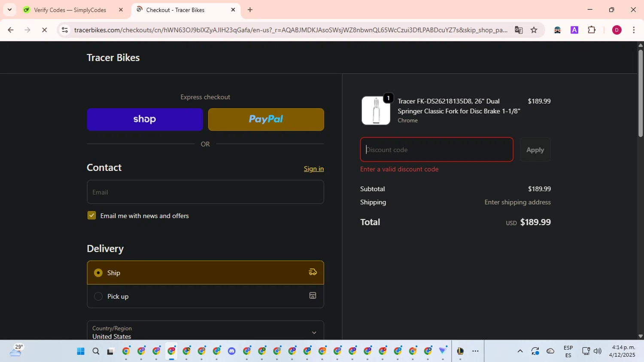Close the Verify Codes — SimplyCodes tab
644x362 pixels.
121,9
